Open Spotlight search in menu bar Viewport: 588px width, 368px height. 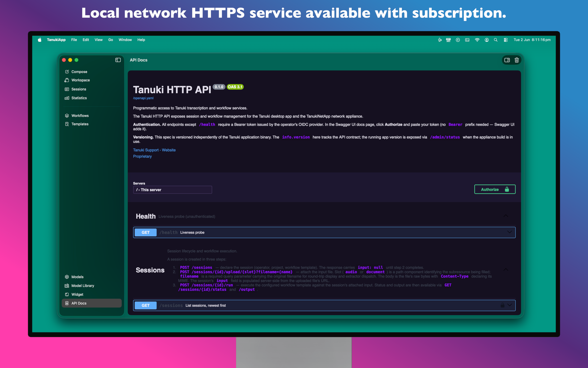[x=496, y=40]
